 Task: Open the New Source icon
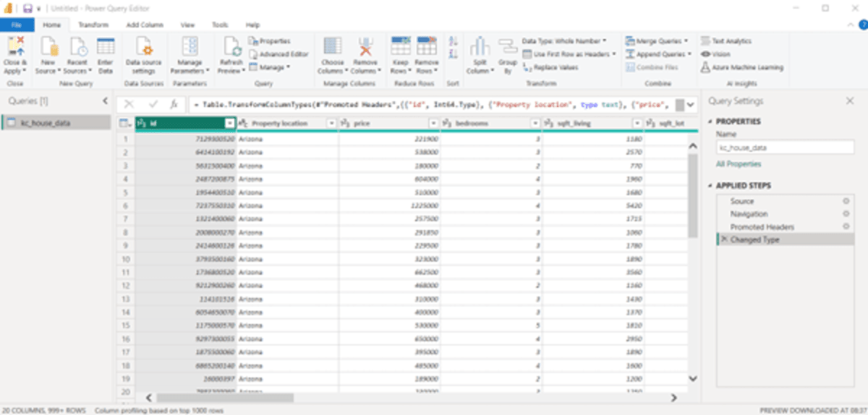49,47
